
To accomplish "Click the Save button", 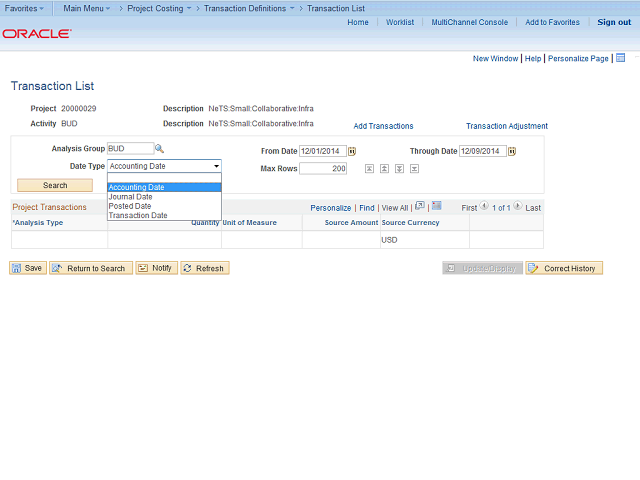I will click(x=28, y=268).
